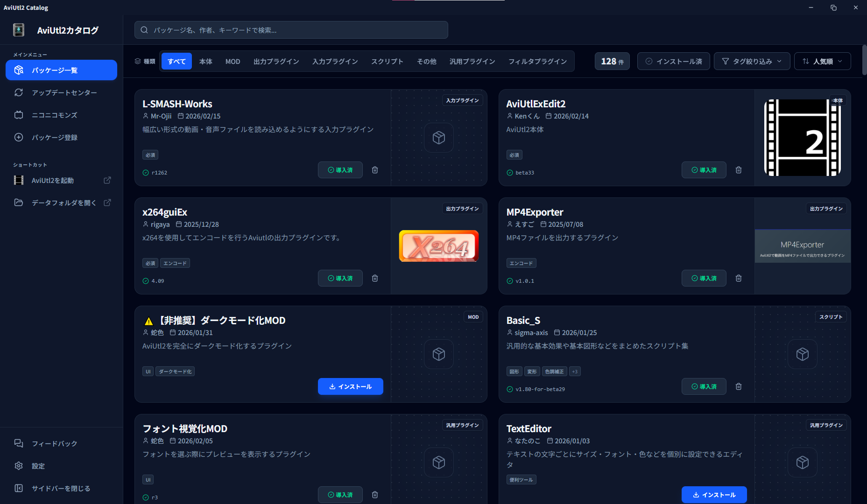Open ニコニコモンズ sidebar item
This screenshot has width=867, height=504.
(x=54, y=115)
